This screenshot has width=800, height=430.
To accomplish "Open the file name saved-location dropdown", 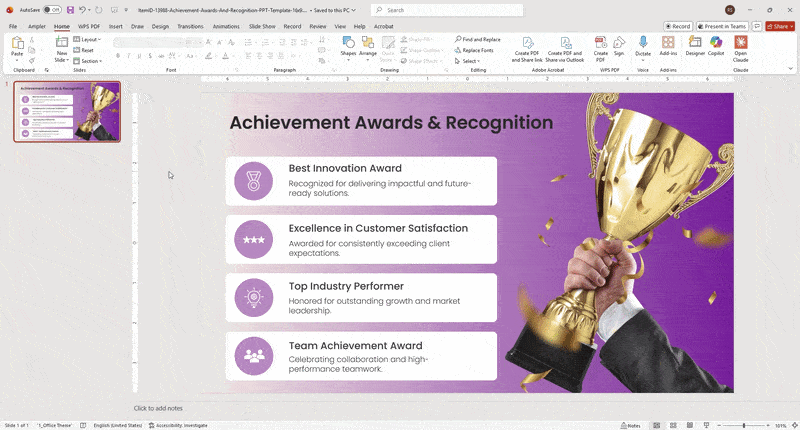I will tap(354, 10).
